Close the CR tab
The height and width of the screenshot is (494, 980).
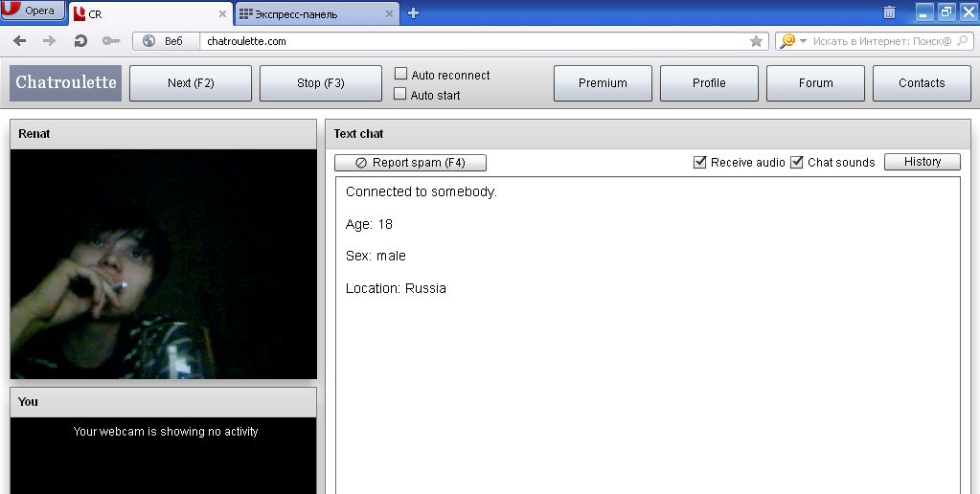222,14
